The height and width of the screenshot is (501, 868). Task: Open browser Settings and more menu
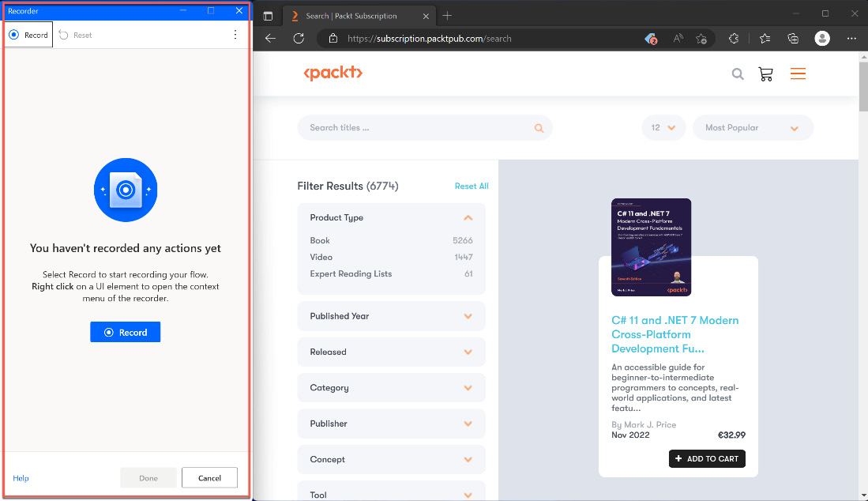(x=851, y=38)
